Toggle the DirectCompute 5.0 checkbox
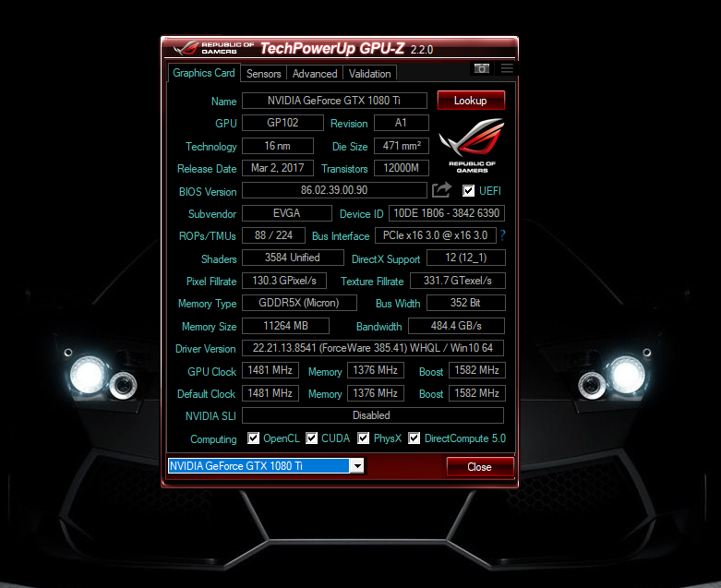The height and width of the screenshot is (588, 721). [414, 438]
